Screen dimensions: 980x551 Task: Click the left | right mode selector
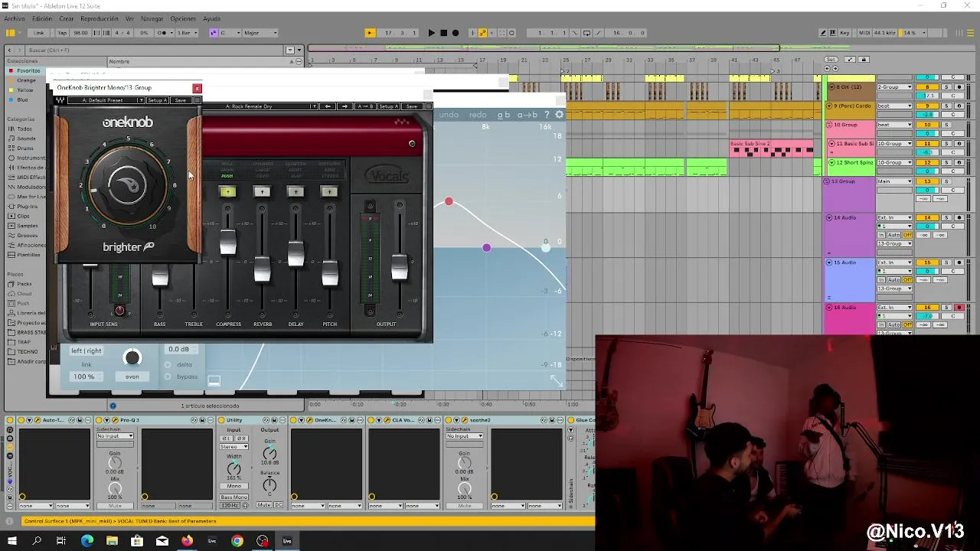[x=87, y=350]
